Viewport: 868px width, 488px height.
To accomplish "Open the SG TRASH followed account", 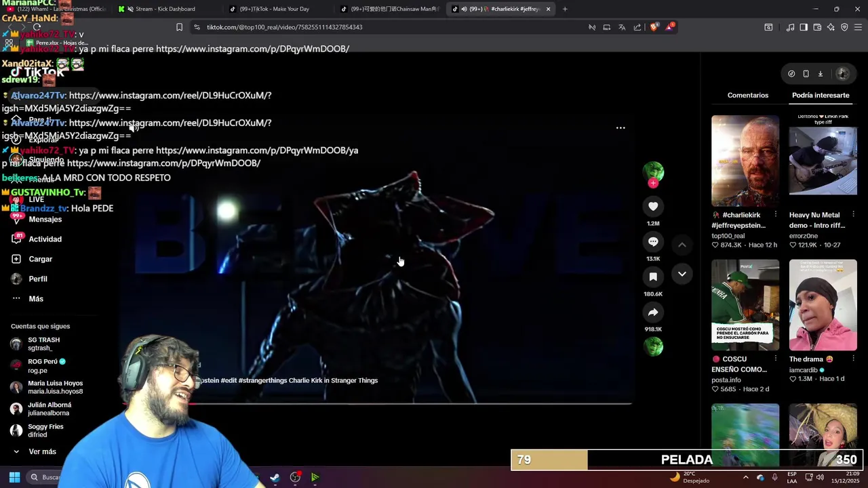I will click(x=43, y=344).
